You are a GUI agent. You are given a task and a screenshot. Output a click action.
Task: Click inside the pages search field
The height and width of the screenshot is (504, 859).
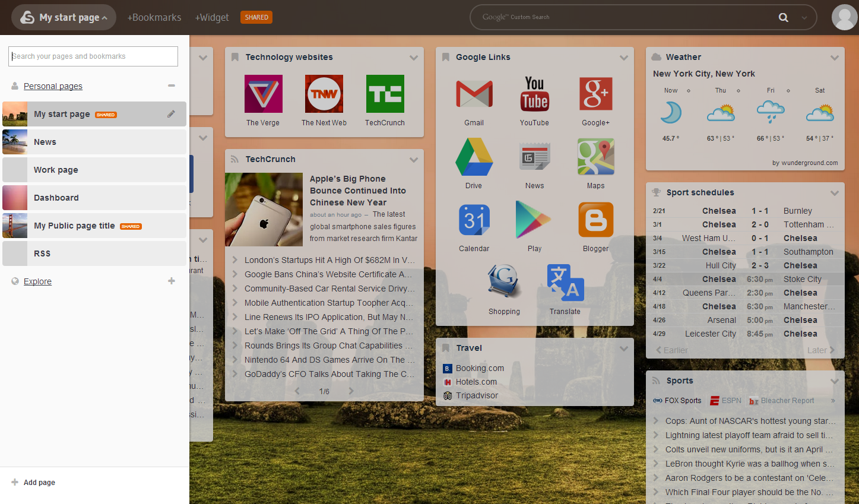(x=93, y=56)
